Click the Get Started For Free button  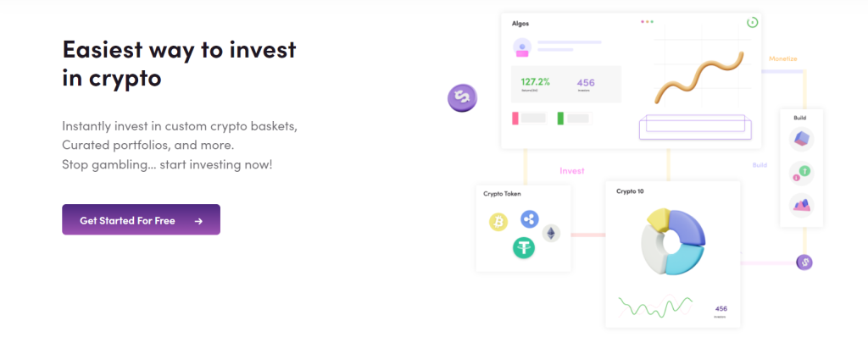142,219
